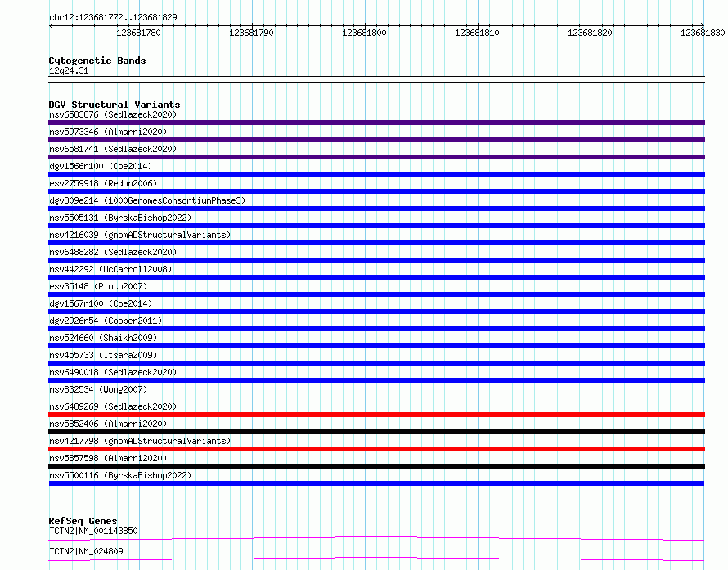Open variant nsv5857598 (Almarri2020) label
Viewport: 728px width, 570px height.
pos(108,458)
